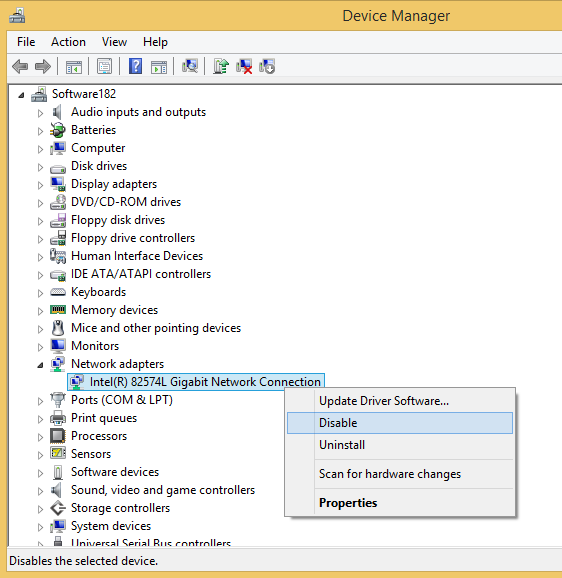Select Mice and other pointing devices
562x578 pixels.
point(156,328)
